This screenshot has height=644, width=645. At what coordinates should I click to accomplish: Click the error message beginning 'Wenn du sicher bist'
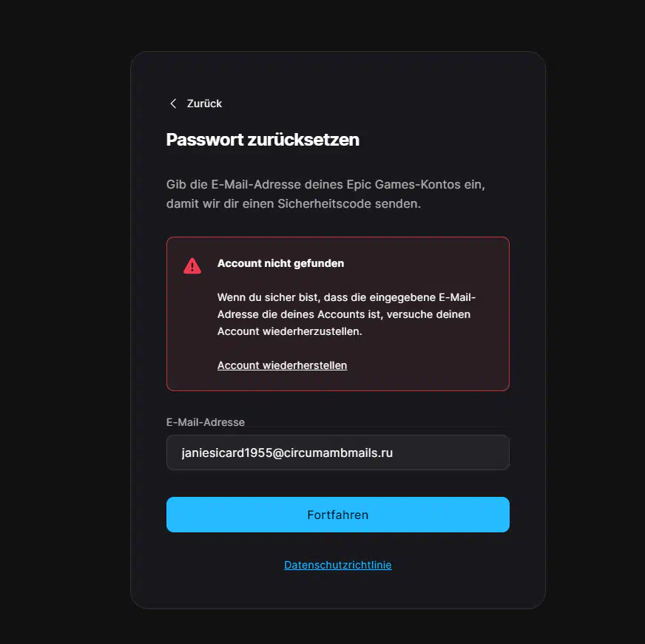point(346,314)
